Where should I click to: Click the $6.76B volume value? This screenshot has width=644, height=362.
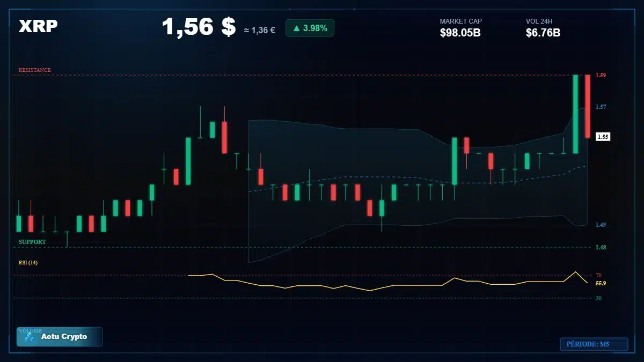pos(543,33)
